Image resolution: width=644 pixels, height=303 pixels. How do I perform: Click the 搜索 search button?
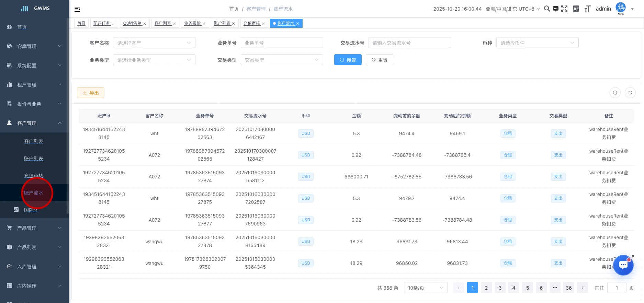pos(348,60)
